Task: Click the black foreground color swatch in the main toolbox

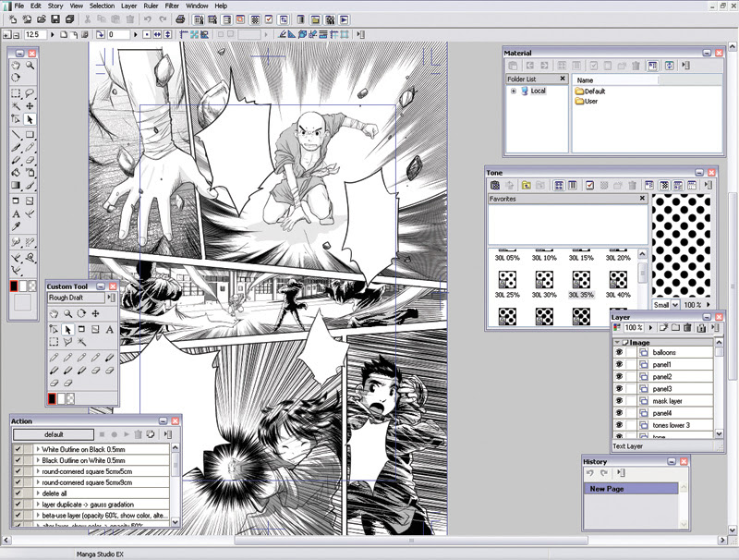Action: 15,286
